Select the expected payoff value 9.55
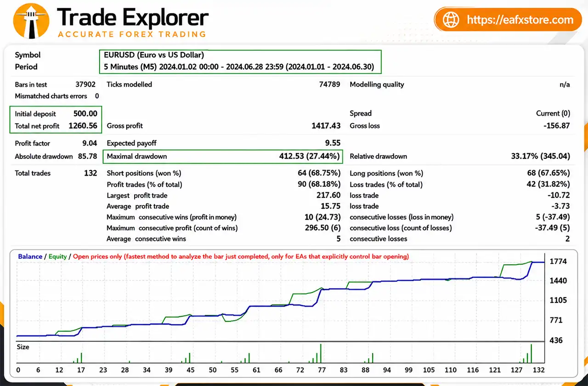This screenshot has height=386, width=588. [x=333, y=144]
